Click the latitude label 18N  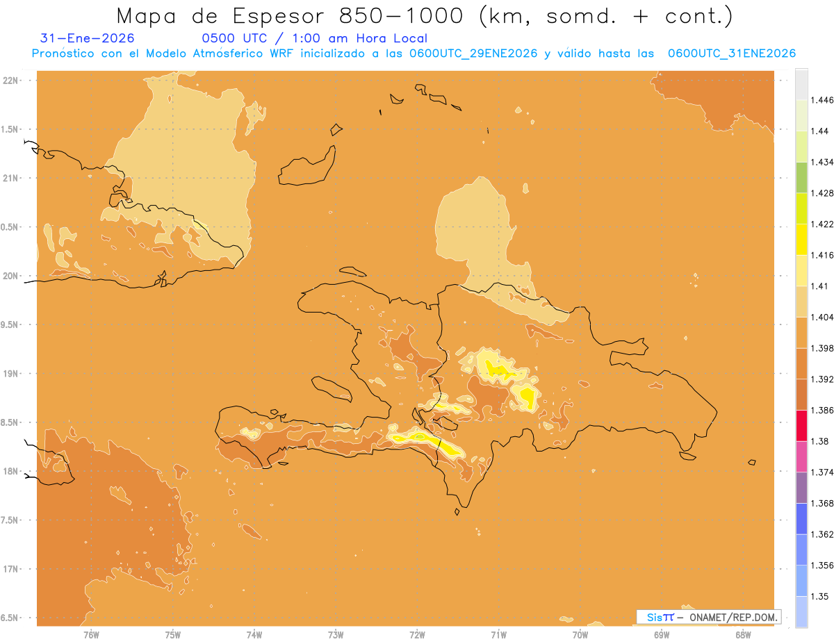(x=10, y=472)
